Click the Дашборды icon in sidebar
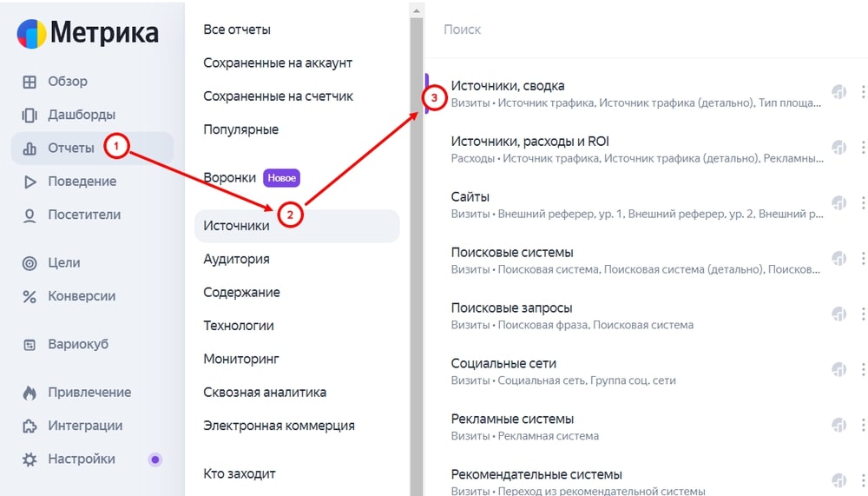Image resolution: width=868 pixels, height=496 pixels. (x=30, y=116)
